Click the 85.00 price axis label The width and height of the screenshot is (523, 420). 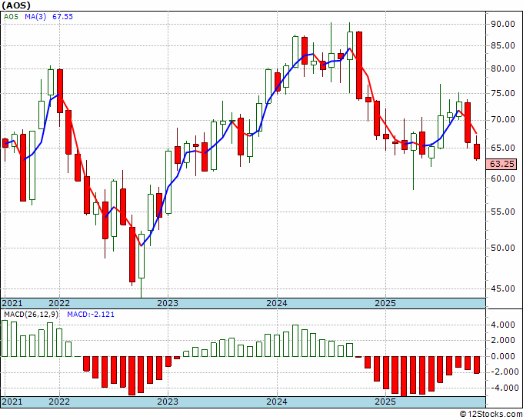tap(503, 45)
